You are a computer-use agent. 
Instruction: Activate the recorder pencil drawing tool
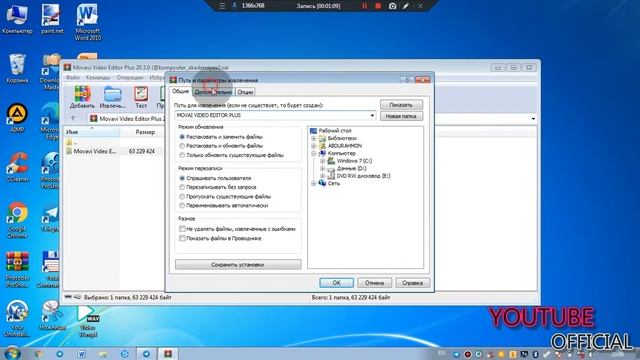click(x=406, y=6)
